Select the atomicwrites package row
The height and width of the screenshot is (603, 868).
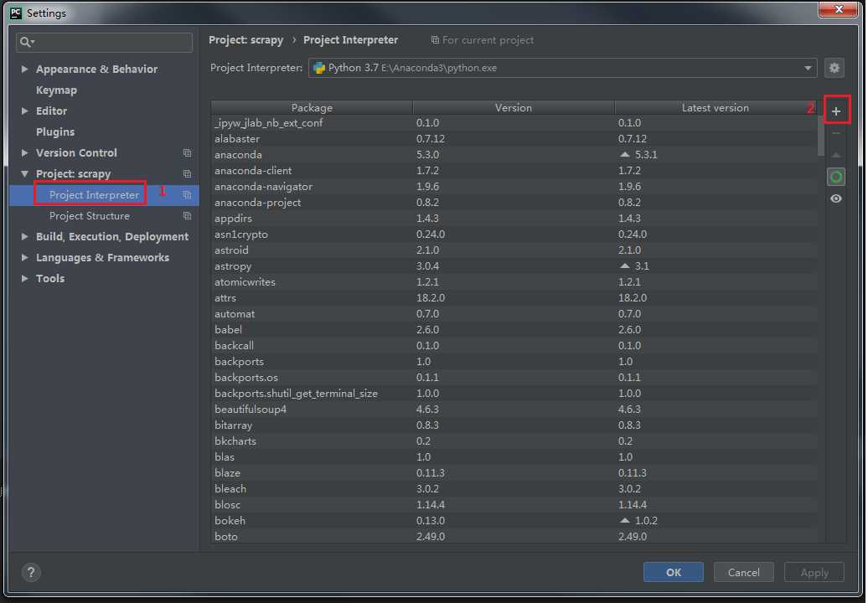tap(514, 282)
